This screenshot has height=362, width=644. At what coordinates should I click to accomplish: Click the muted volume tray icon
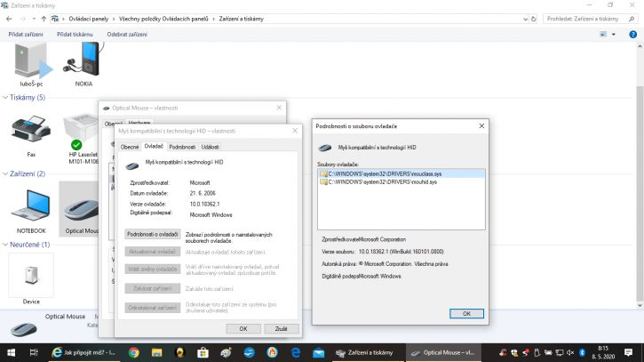(570, 352)
